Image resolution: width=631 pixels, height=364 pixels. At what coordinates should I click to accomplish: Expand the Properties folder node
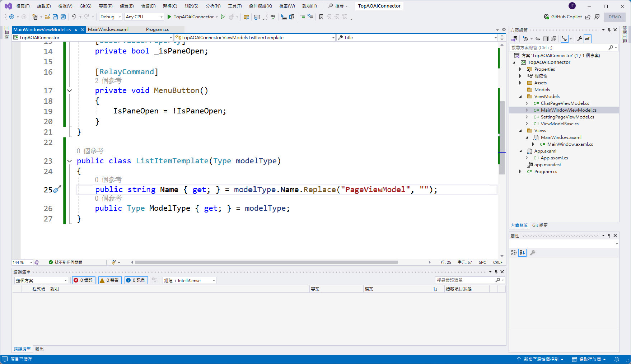[520, 69]
